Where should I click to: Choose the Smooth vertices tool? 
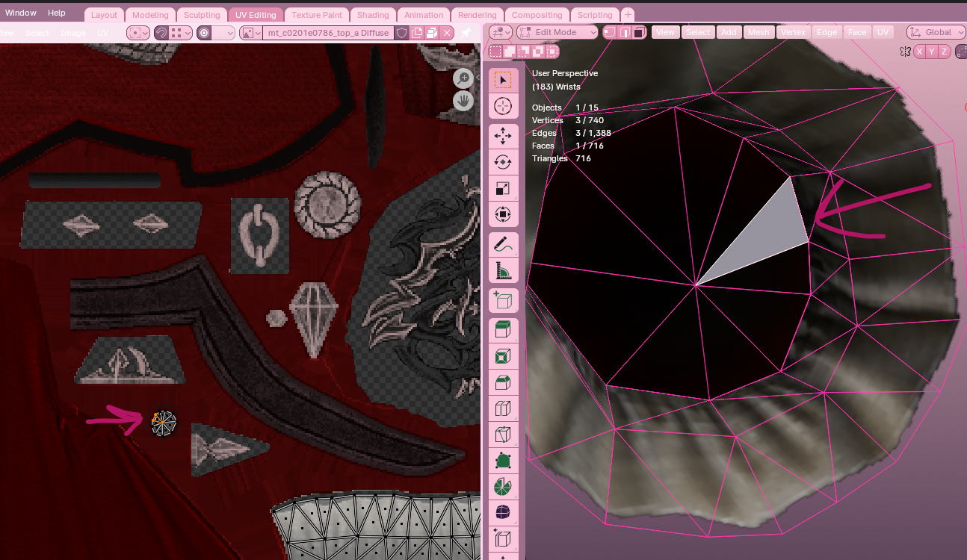[503, 513]
